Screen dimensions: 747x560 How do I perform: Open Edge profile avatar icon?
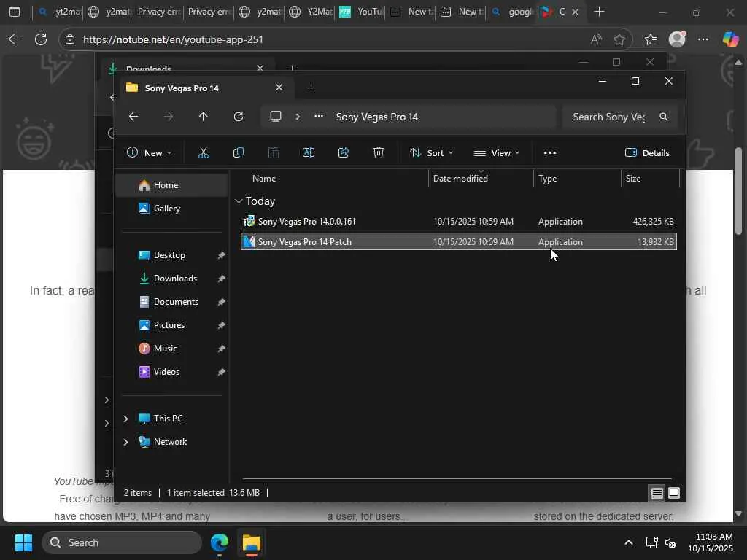point(677,39)
